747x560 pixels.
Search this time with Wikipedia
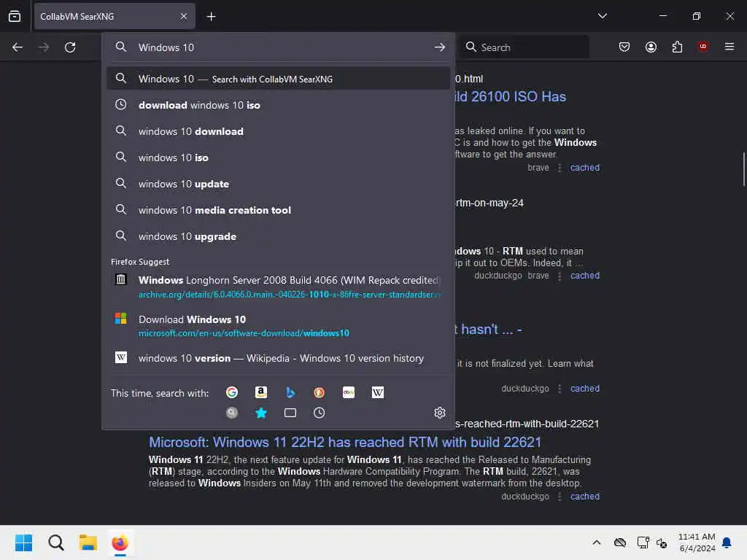(x=378, y=392)
